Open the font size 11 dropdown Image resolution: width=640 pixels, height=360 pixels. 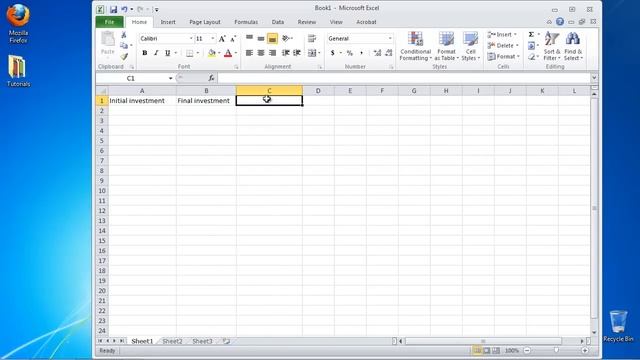(213, 38)
